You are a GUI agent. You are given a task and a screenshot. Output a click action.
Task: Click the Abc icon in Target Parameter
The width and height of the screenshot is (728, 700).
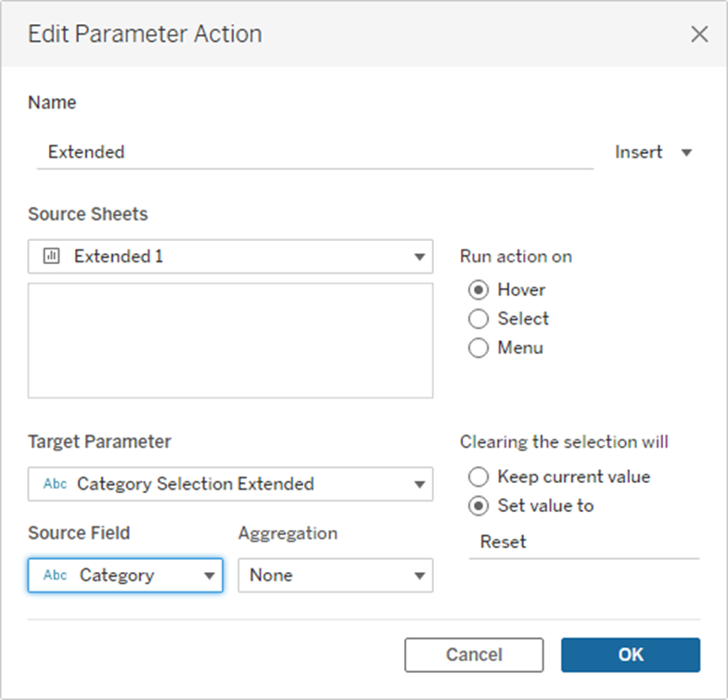(55, 484)
